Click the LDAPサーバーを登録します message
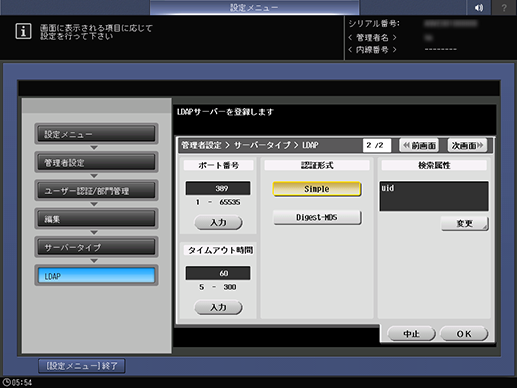The image size is (517, 388). pyautogui.click(x=225, y=112)
